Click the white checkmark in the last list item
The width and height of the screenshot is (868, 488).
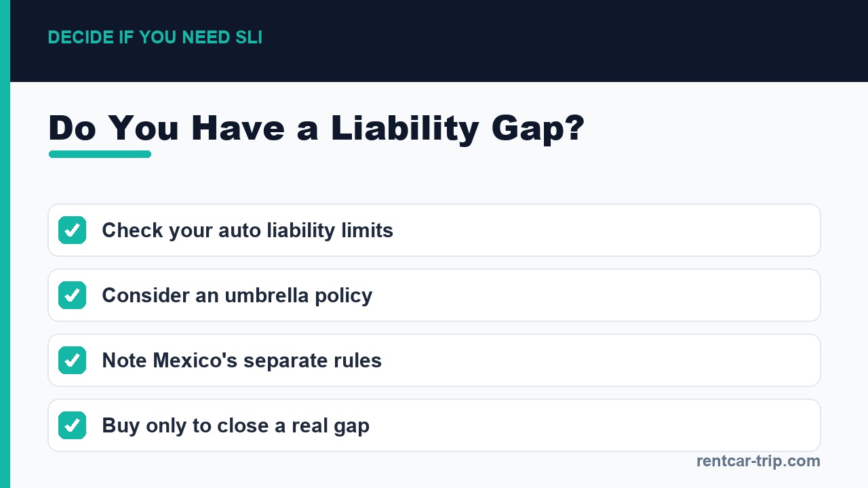click(x=72, y=426)
